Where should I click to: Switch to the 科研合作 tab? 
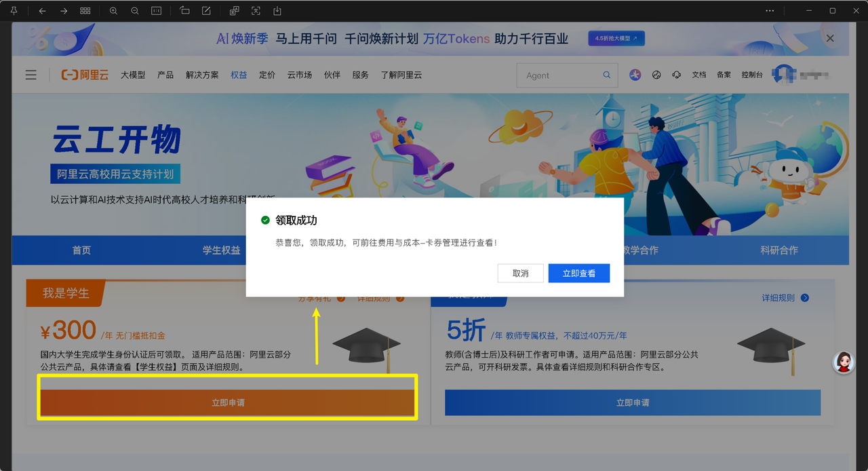click(x=779, y=250)
